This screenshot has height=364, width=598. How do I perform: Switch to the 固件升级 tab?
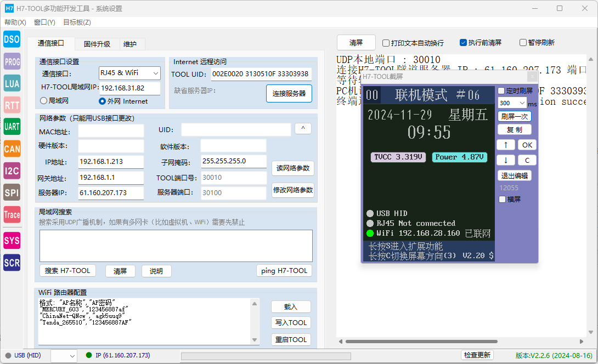pyautogui.click(x=97, y=44)
